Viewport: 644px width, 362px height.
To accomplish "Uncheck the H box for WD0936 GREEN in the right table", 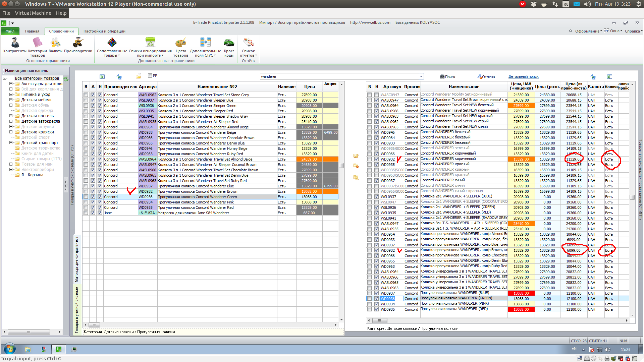I will (x=377, y=299).
